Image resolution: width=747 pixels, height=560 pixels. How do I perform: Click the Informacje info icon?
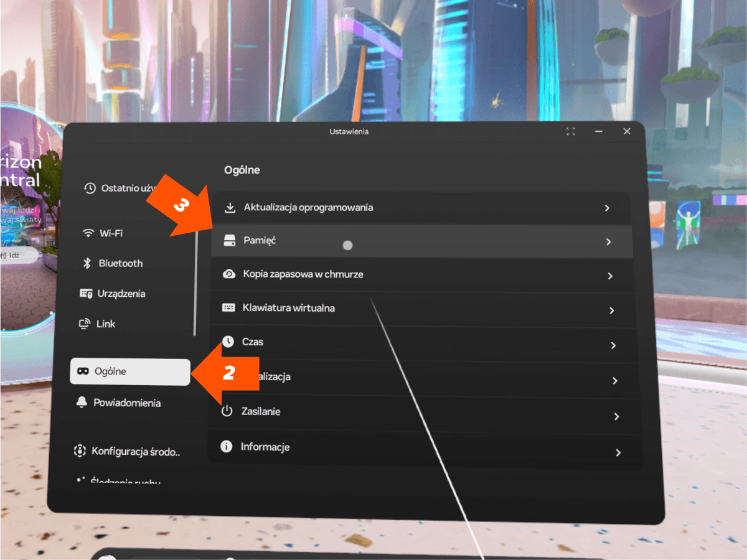pos(227,447)
